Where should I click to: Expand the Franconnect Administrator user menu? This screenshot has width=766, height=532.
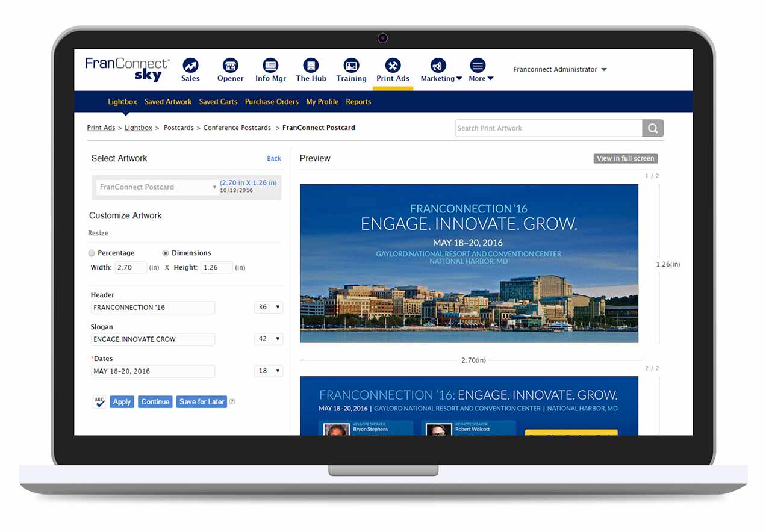point(560,69)
